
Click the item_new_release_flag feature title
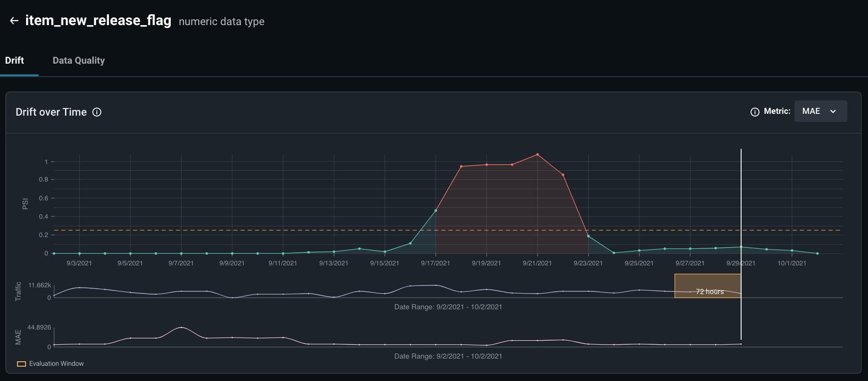pos(98,21)
